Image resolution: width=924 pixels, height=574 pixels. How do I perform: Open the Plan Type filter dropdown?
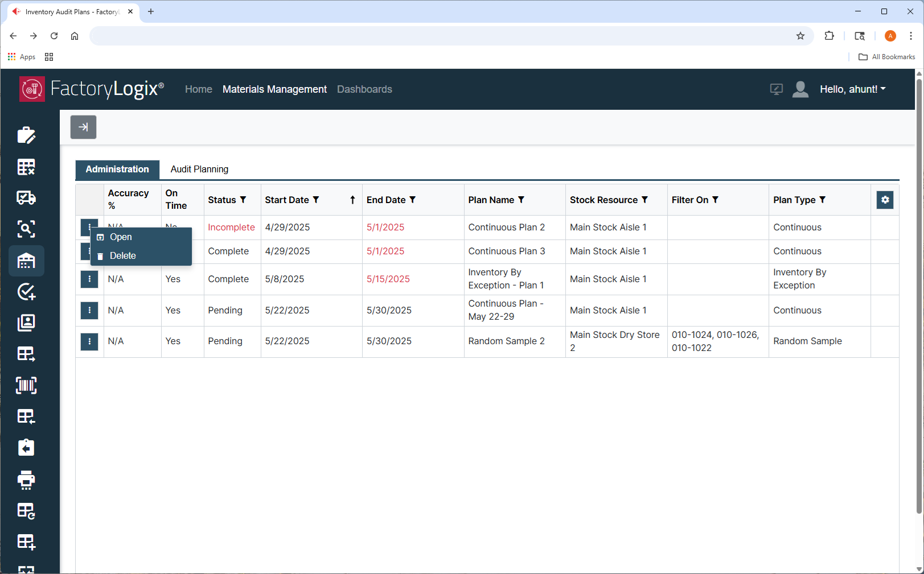tap(823, 200)
